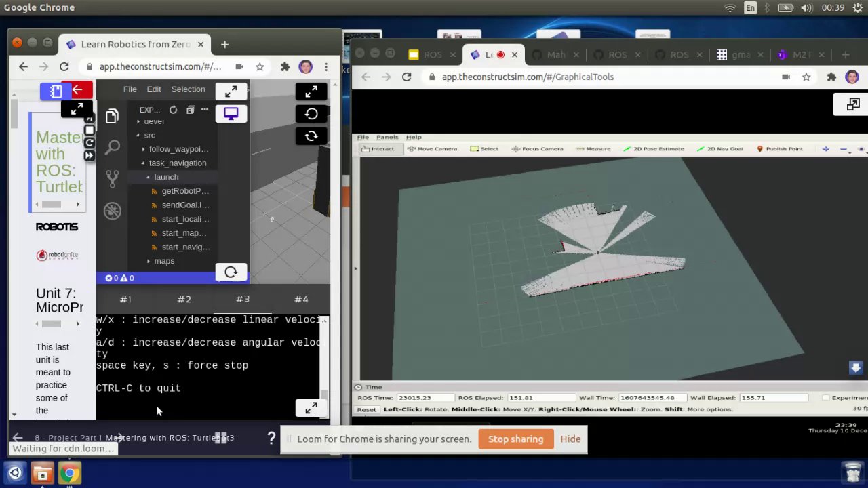Select the Publish Point tool in RViz

pos(779,149)
